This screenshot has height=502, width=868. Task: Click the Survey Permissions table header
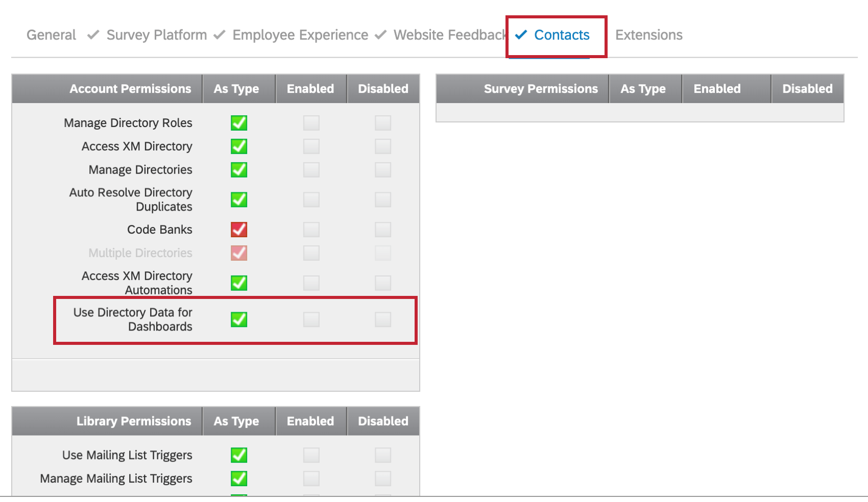pos(540,88)
